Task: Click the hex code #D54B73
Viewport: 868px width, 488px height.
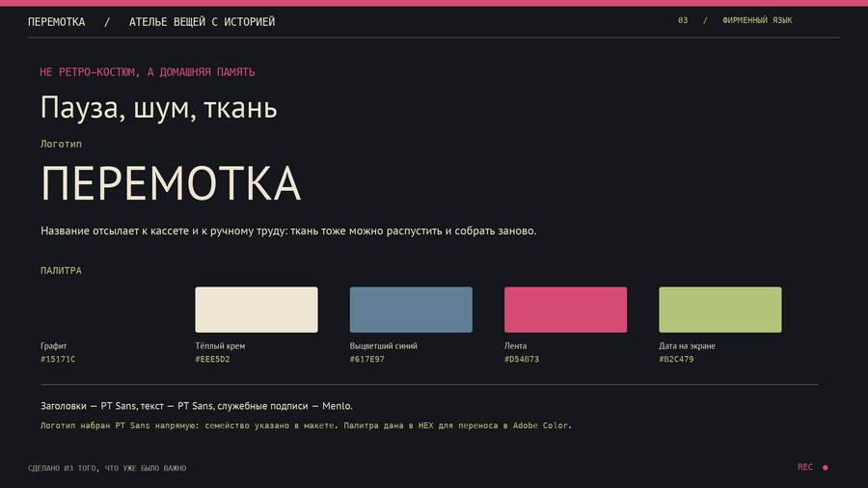Action: coord(522,359)
